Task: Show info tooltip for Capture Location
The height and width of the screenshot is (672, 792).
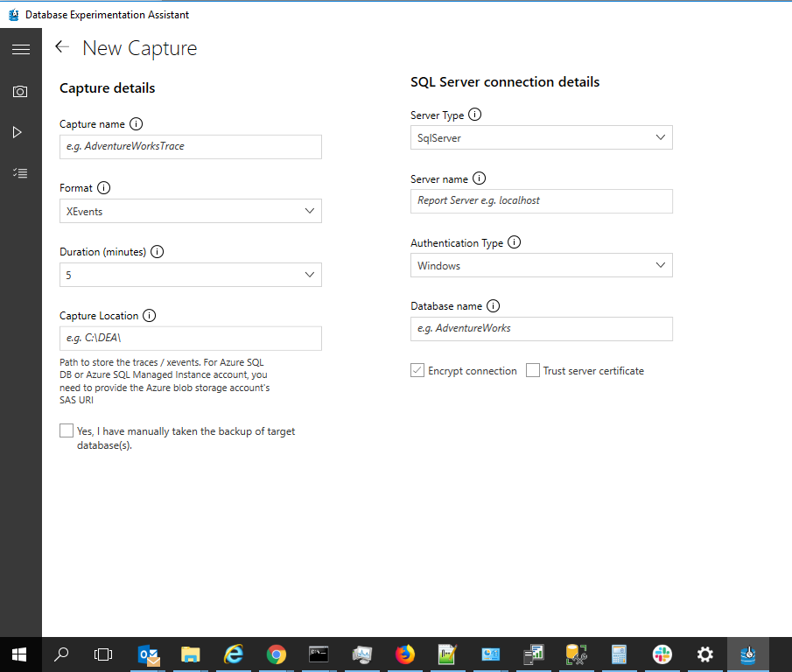Action: pyautogui.click(x=149, y=316)
